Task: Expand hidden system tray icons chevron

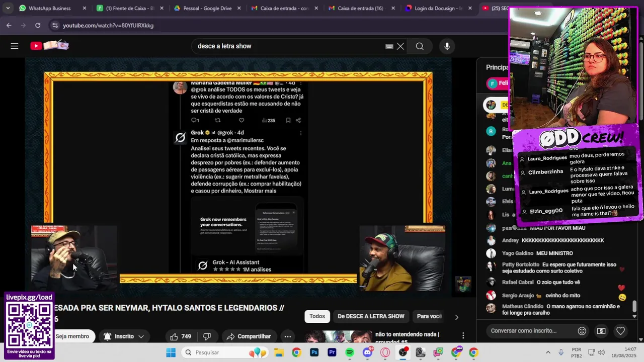Action: 547,352
